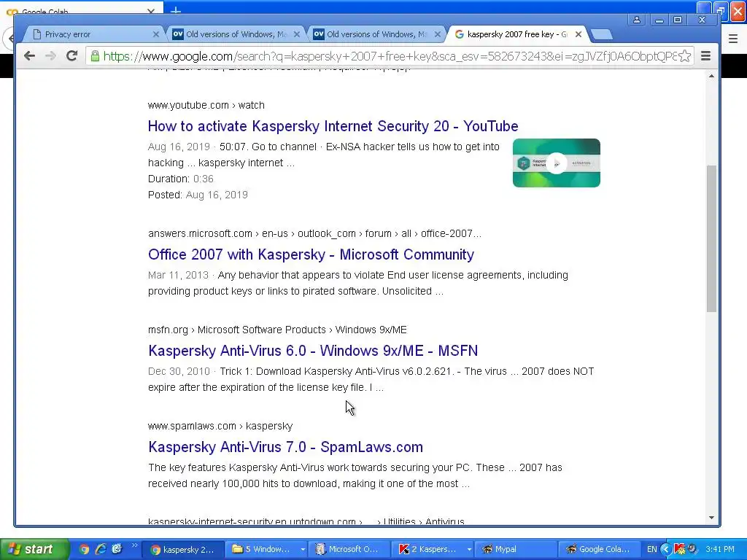Switch to Google Colab taskbar button
This screenshot has height=560, width=747.
tap(598, 550)
